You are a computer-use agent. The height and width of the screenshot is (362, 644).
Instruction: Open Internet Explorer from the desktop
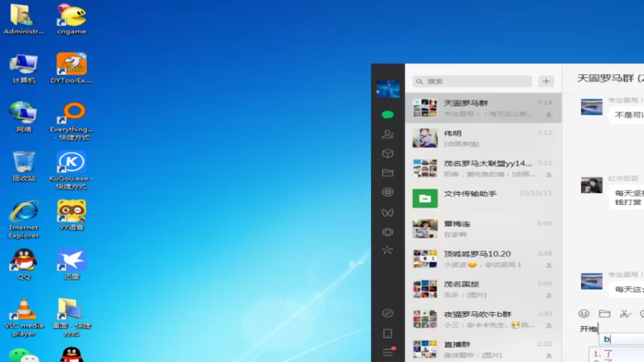click(x=23, y=219)
